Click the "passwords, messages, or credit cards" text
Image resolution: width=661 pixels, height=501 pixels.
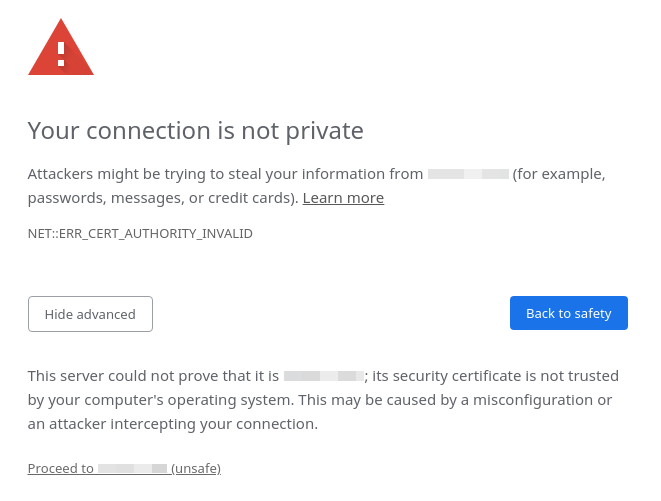160,198
